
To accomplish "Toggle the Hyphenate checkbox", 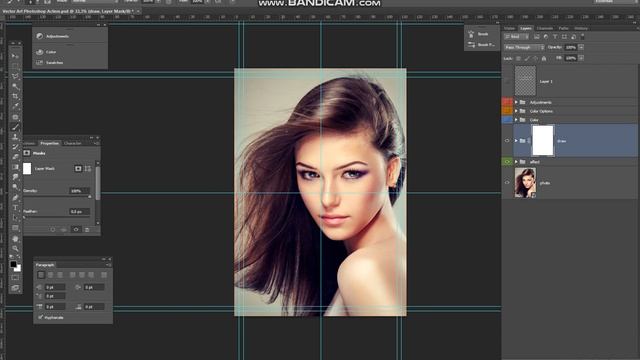I will [40, 317].
